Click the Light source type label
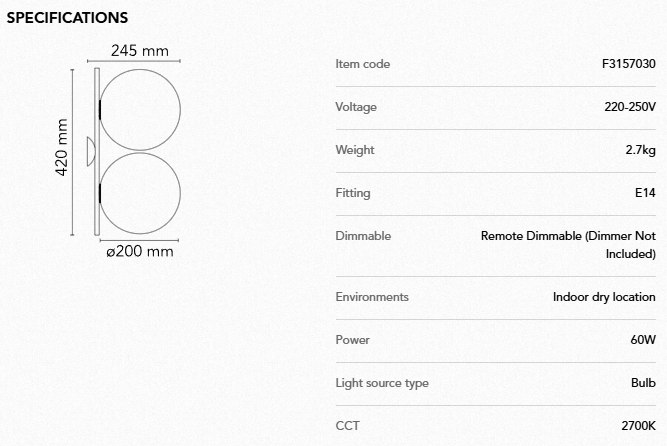Viewport: 667px width, 446px height. tap(382, 383)
